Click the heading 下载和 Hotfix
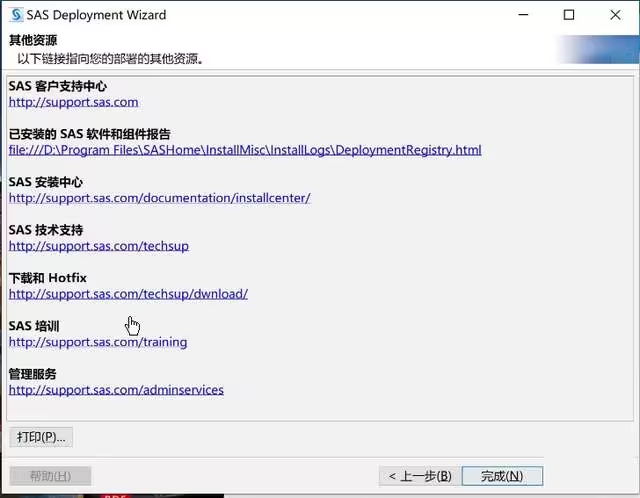The height and width of the screenshot is (498, 640). [48, 278]
